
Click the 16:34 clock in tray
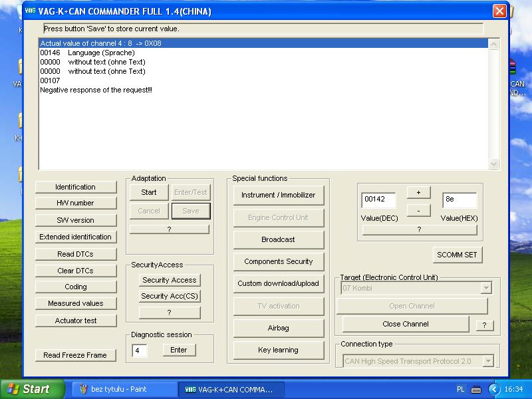pyautogui.click(x=513, y=389)
